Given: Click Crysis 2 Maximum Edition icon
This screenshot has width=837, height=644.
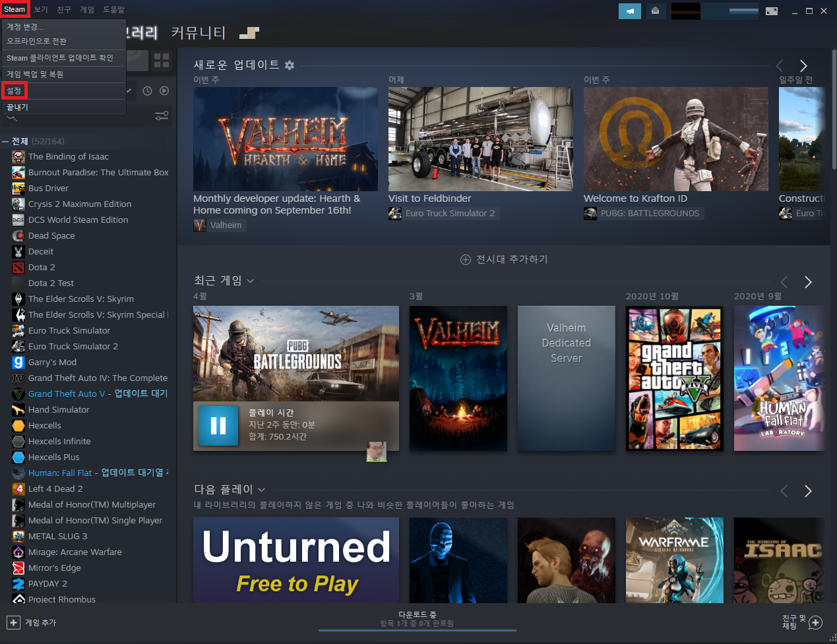Looking at the screenshot, I should click(x=18, y=204).
